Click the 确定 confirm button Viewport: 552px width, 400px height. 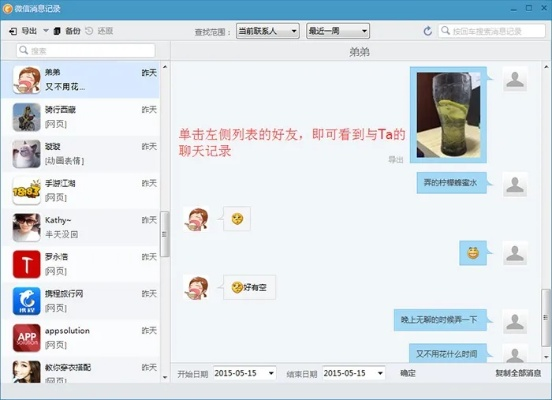click(x=408, y=373)
